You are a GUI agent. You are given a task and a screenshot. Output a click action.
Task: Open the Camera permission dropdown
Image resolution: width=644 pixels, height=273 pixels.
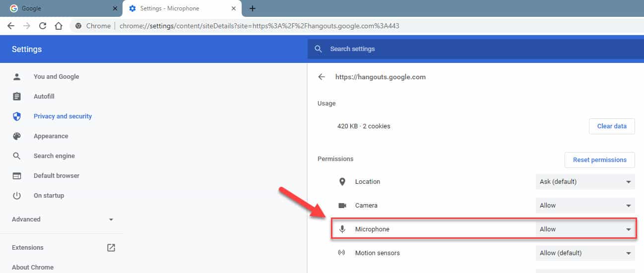[x=585, y=206]
